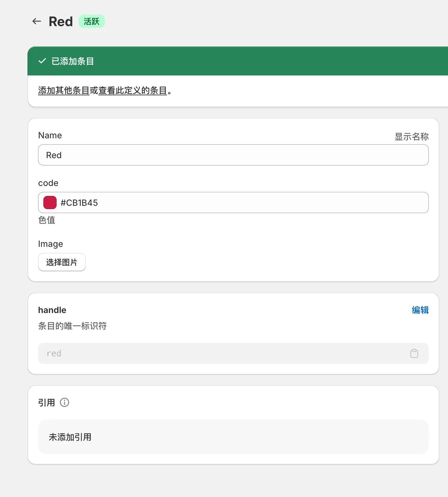The height and width of the screenshot is (497, 448).
Task: Click the 条目的唯一标识符 description text
Action: coord(72,326)
